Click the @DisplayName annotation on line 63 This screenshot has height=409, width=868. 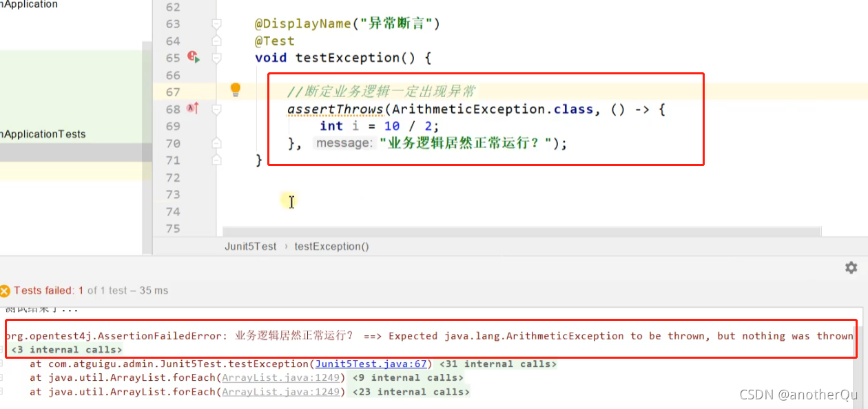point(303,24)
